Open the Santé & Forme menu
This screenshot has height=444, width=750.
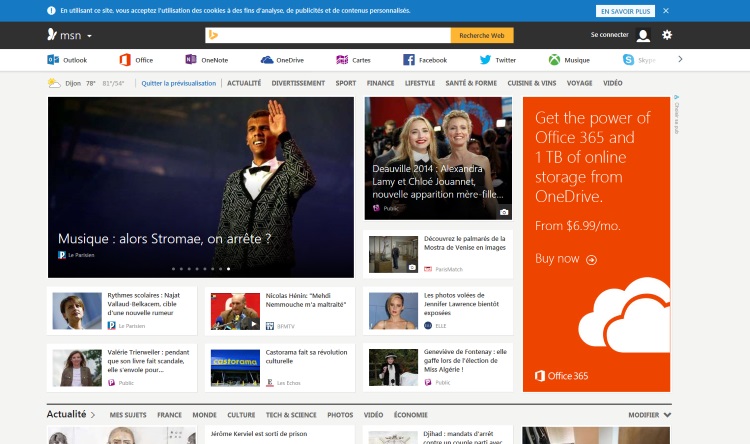[471, 83]
